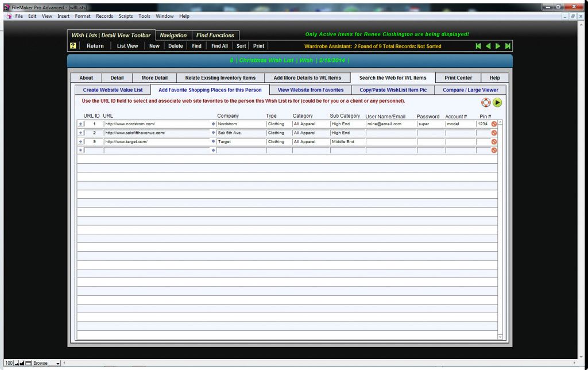This screenshot has width=588, height=370.
Task: Select Copy/Paste WishList Item Pic subtab
Action: point(393,90)
